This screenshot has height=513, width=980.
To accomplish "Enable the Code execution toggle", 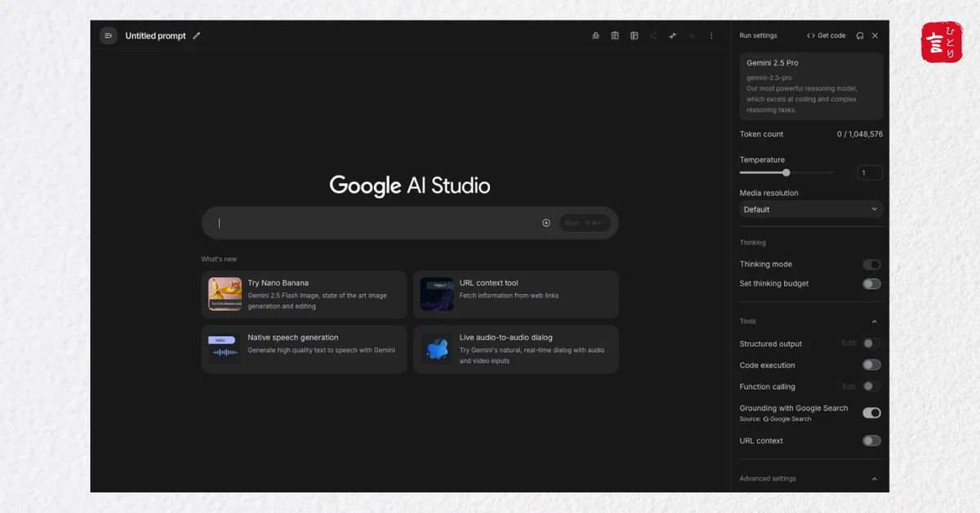I will tap(872, 365).
